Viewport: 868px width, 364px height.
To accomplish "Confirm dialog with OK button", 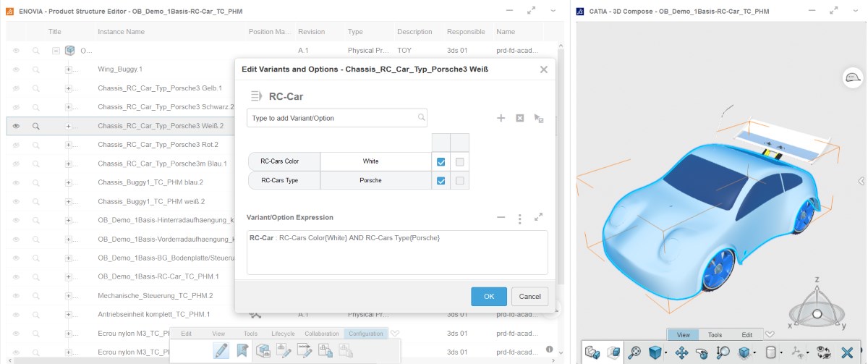I will point(489,297).
